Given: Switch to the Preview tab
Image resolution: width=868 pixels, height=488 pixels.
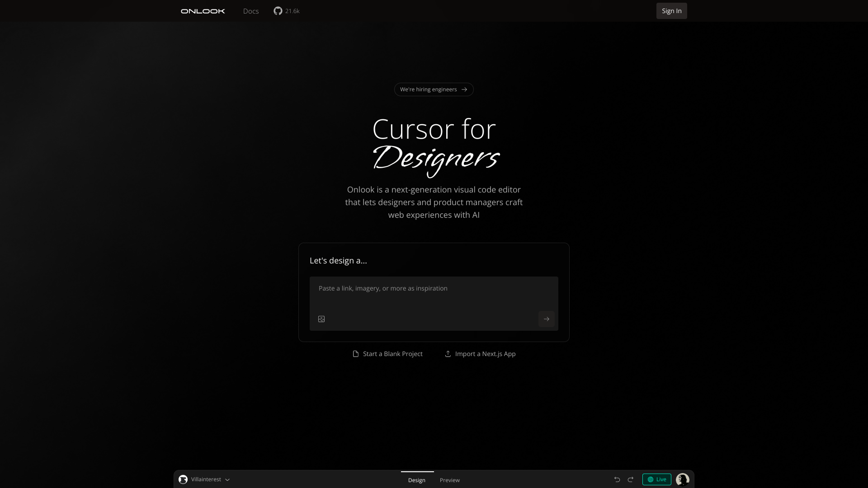Looking at the screenshot, I should [449, 480].
